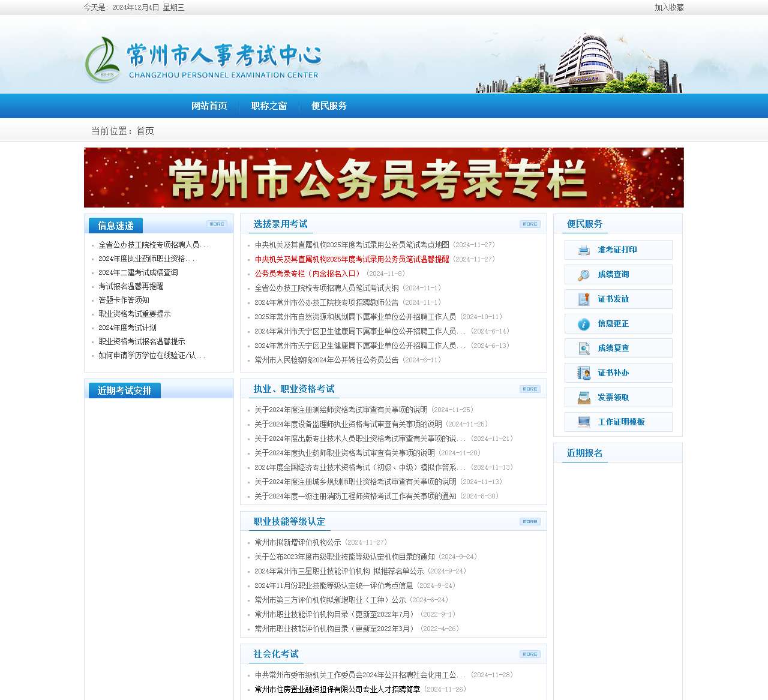Open 2024年度执业药师职业资格考试审查说明 link
Image resolution: width=768 pixels, height=700 pixels.
(344, 453)
